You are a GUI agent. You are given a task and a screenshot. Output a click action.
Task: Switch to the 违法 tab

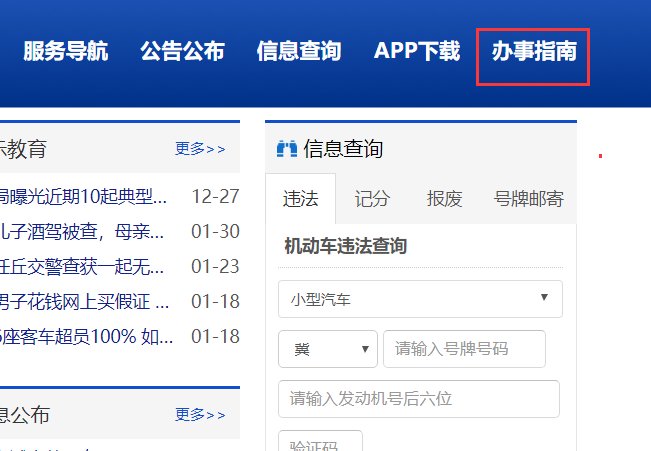pyautogui.click(x=301, y=199)
